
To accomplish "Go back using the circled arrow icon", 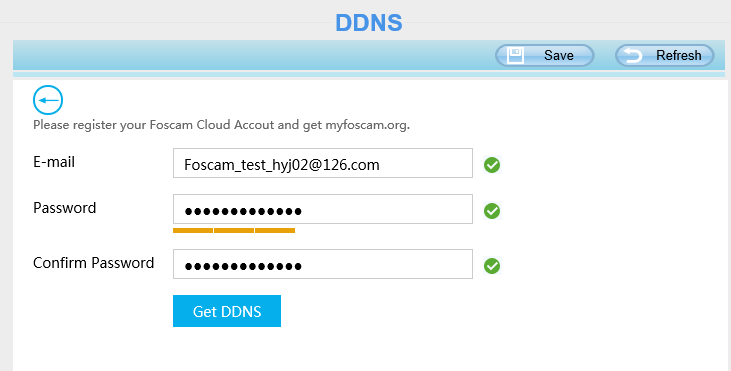I will point(48,100).
